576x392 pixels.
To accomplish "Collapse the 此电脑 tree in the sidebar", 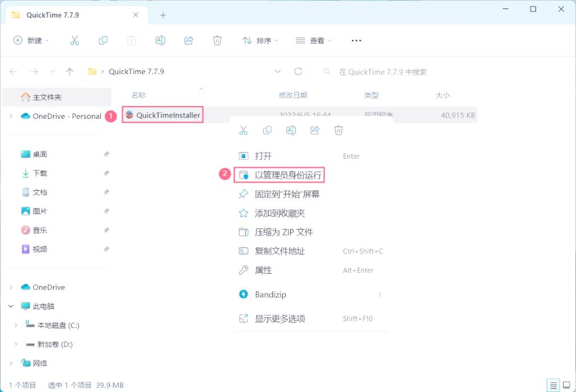I will 12,306.
